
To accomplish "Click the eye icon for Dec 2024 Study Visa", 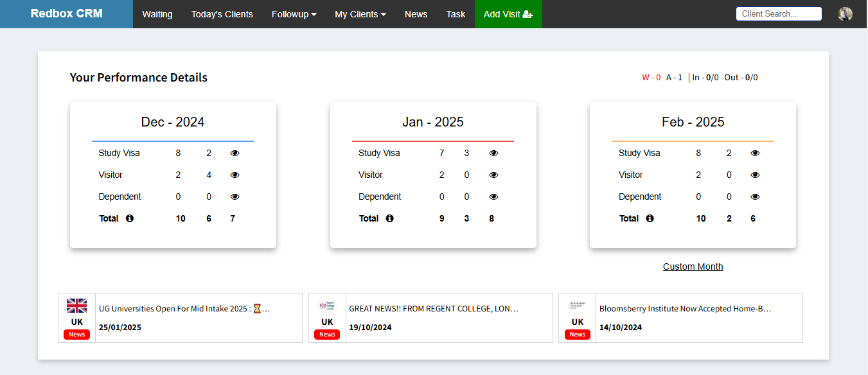I will tap(235, 153).
